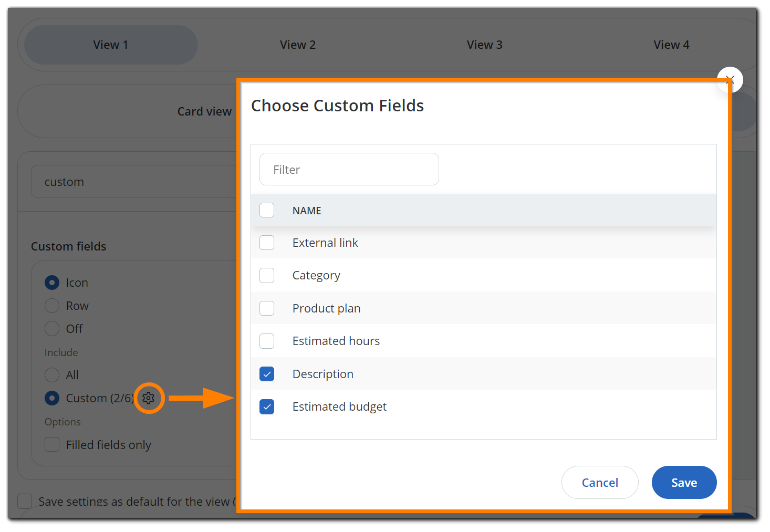The height and width of the screenshot is (532, 770).
Task: Turn custom fields Off via radio button
Action: pos(52,329)
